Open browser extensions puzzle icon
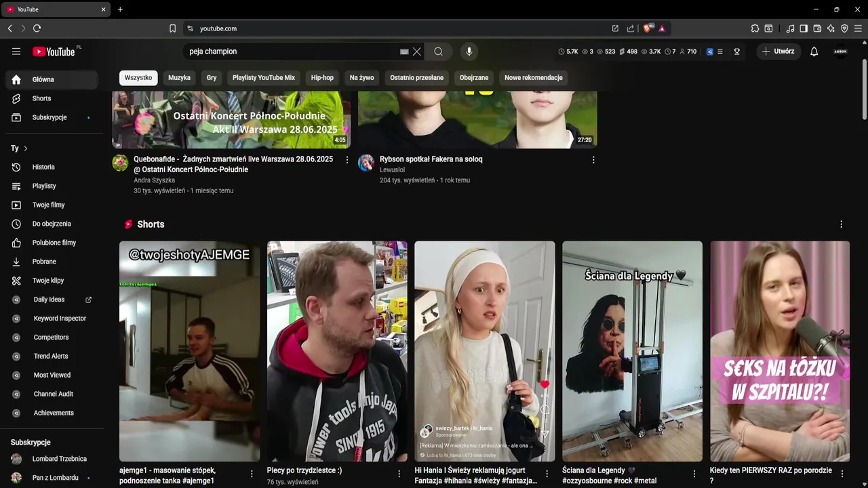Screen dimensions: 868x488 coord(755,28)
